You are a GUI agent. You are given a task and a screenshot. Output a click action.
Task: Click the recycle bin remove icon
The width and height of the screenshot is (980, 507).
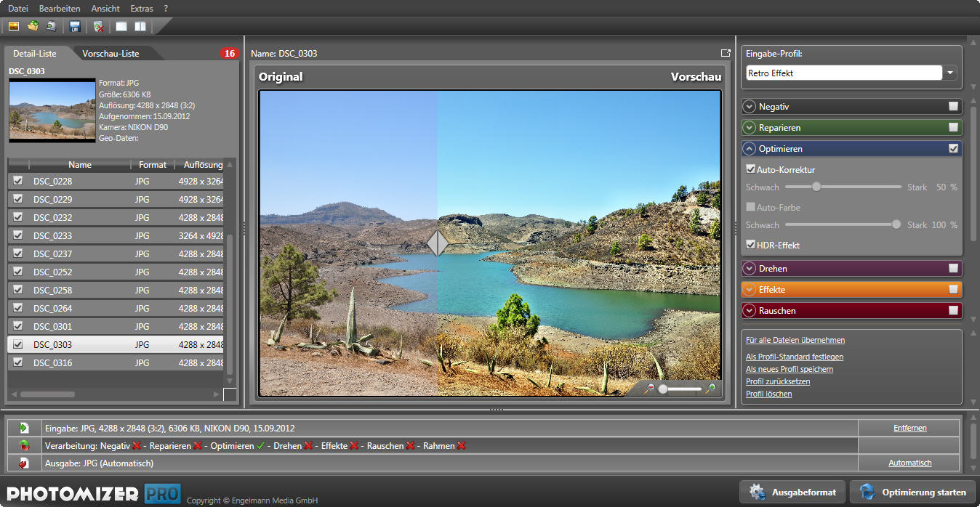pyautogui.click(x=99, y=27)
